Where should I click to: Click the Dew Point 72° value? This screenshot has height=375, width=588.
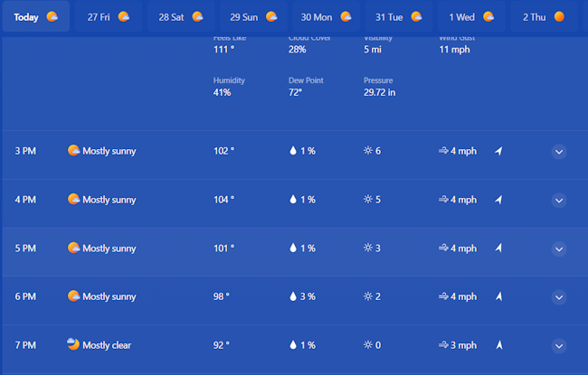pyautogui.click(x=294, y=92)
